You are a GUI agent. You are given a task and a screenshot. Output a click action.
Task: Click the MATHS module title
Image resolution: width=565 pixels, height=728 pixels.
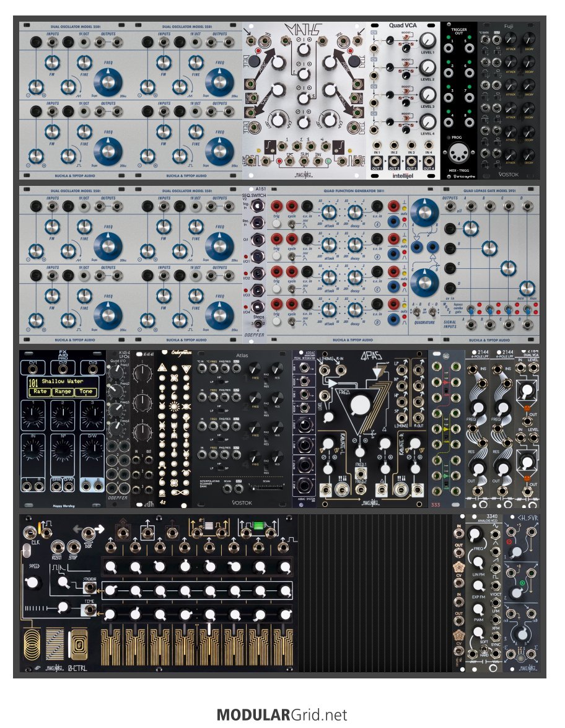point(303,30)
